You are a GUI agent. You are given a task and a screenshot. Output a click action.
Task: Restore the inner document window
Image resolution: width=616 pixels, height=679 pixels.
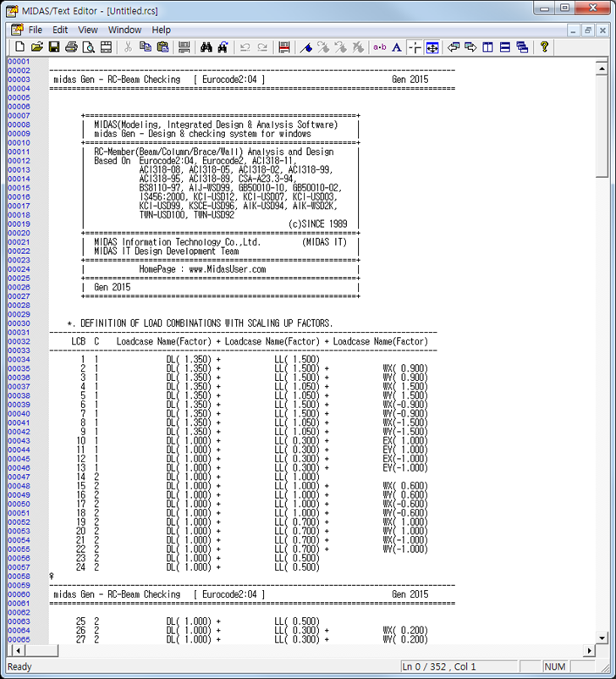coord(587,30)
